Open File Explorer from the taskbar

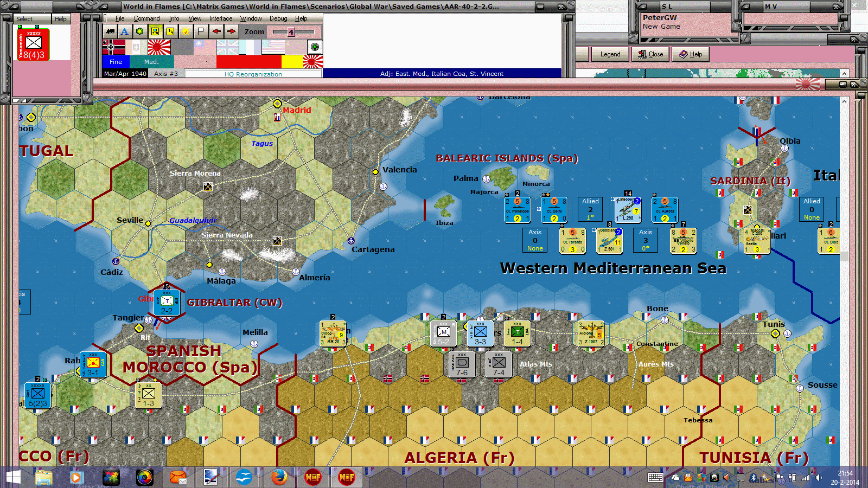tap(44, 478)
